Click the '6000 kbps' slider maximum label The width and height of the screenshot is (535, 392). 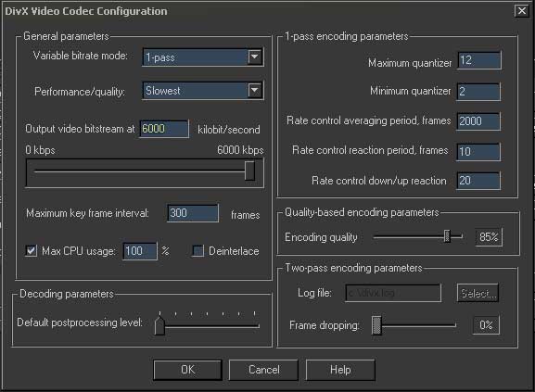point(240,150)
